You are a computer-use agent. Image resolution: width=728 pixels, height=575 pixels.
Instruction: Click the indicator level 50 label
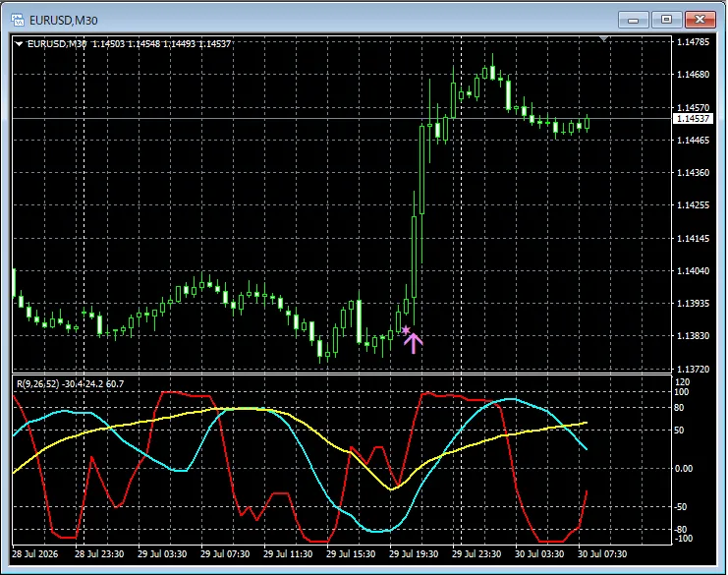click(x=679, y=431)
